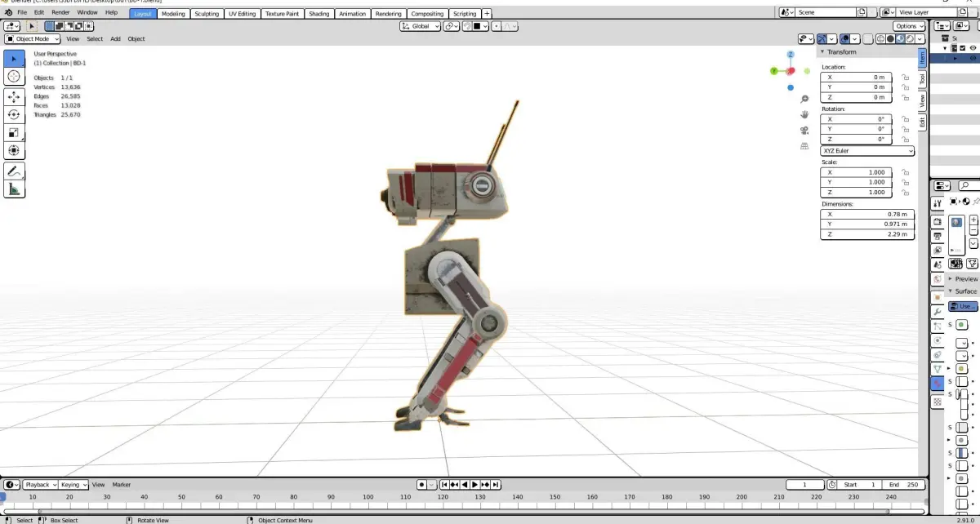
Task: Enable auto keying with the record button
Action: pyautogui.click(x=422, y=485)
